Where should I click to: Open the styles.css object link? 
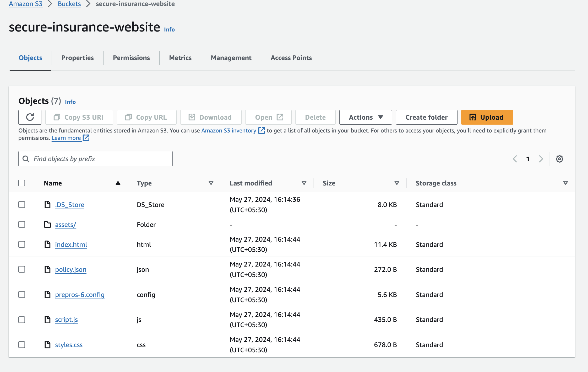(x=69, y=345)
